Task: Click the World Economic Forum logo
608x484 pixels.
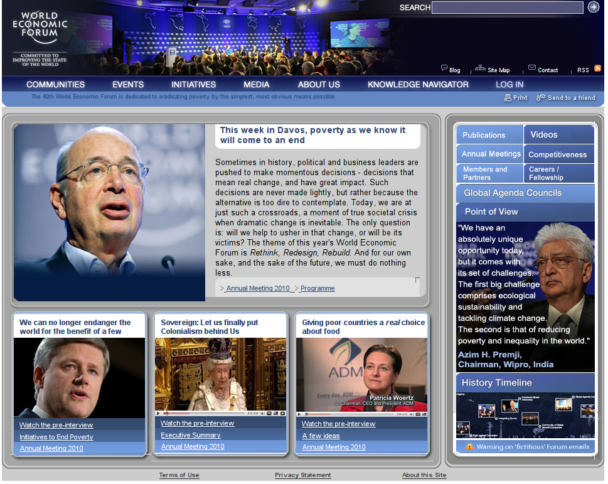Action: coord(42,35)
